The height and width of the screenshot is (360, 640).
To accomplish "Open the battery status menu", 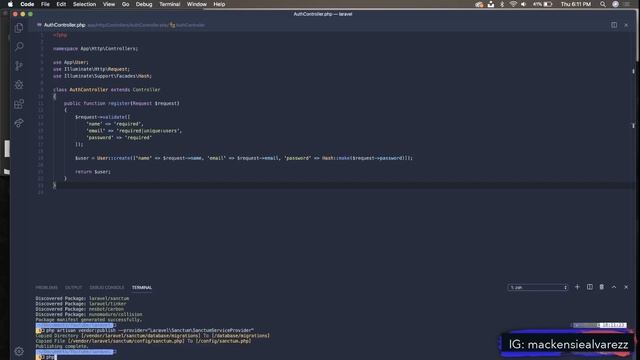I will tap(543, 4).
